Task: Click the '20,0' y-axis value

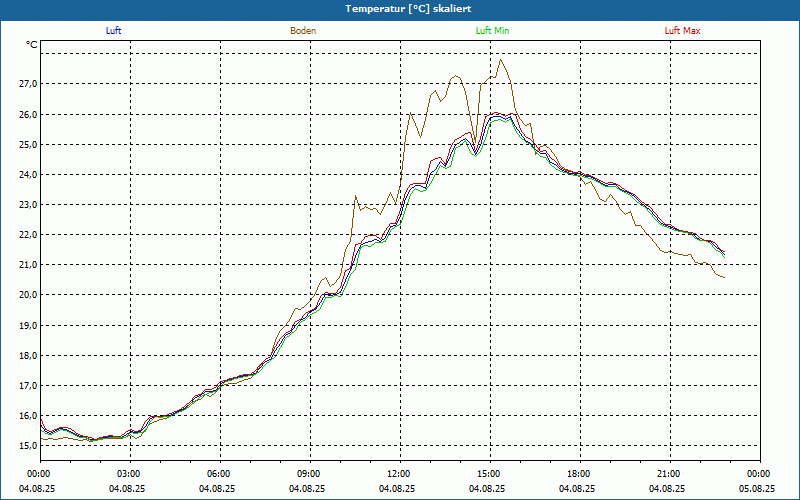Action: (x=28, y=295)
